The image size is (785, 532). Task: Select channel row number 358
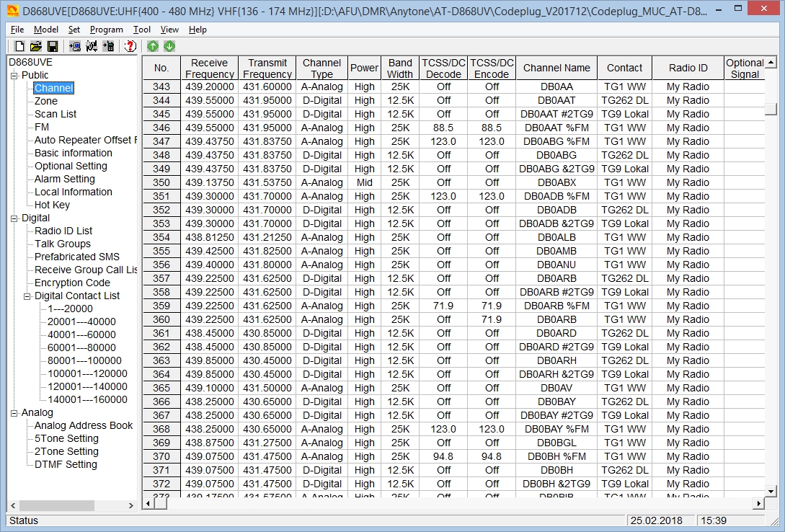[161, 292]
